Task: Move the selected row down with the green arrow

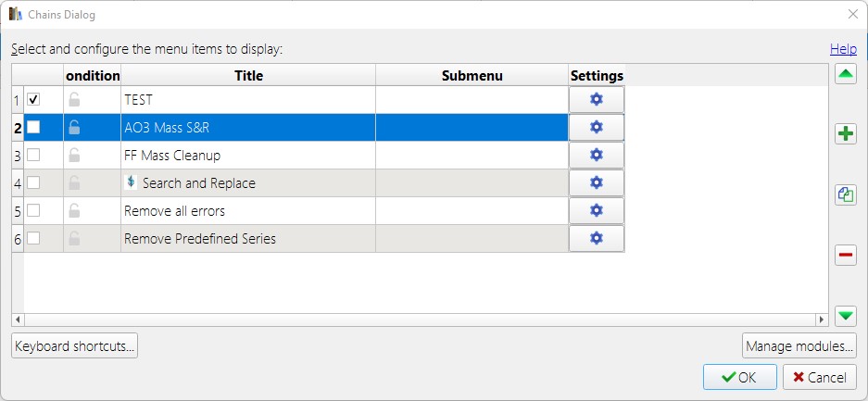Action: click(845, 316)
